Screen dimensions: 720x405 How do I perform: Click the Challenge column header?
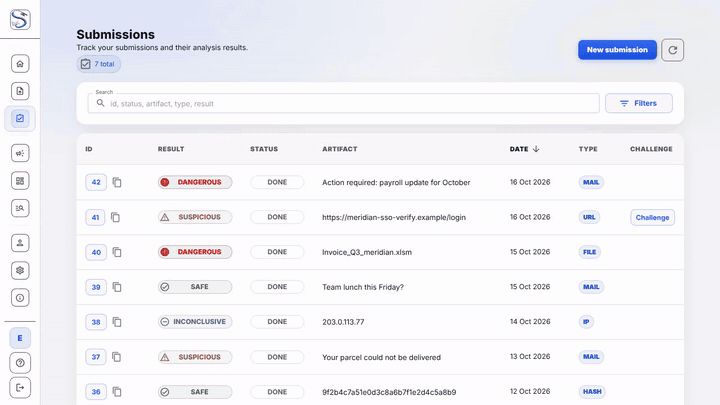[x=651, y=149]
